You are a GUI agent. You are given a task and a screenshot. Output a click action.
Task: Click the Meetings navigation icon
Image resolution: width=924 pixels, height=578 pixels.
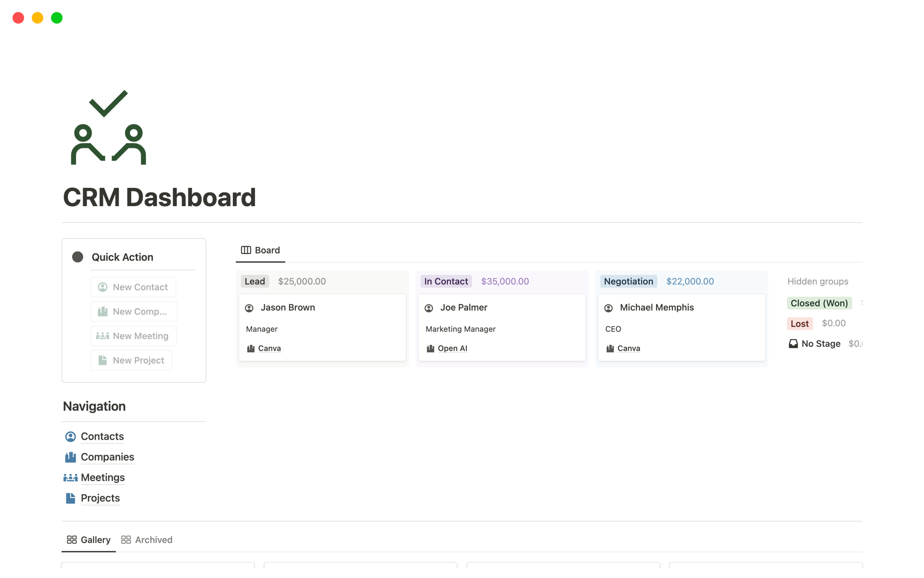click(70, 477)
